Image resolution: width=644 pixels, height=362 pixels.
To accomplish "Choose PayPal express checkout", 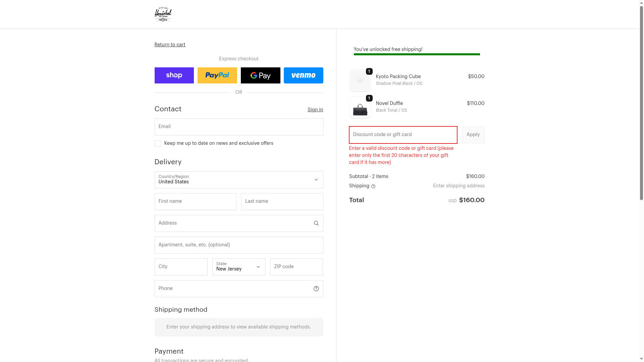I will click(x=217, y=75).
